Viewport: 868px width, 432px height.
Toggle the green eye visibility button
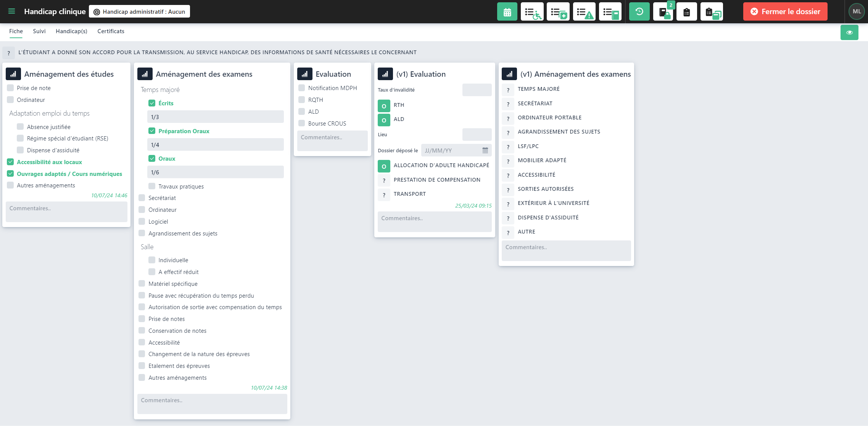point(849,32)
